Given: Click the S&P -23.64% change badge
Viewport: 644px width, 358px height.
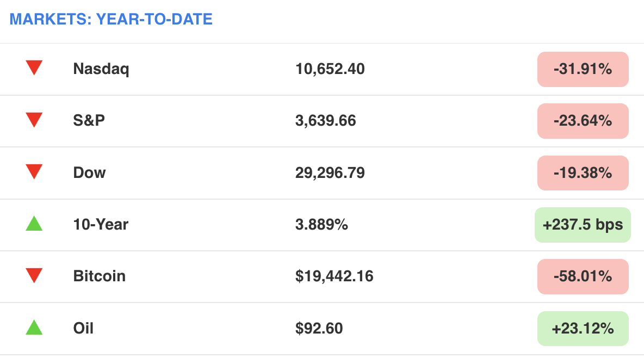Looking at the screenshot, I should tap(583, 121).
